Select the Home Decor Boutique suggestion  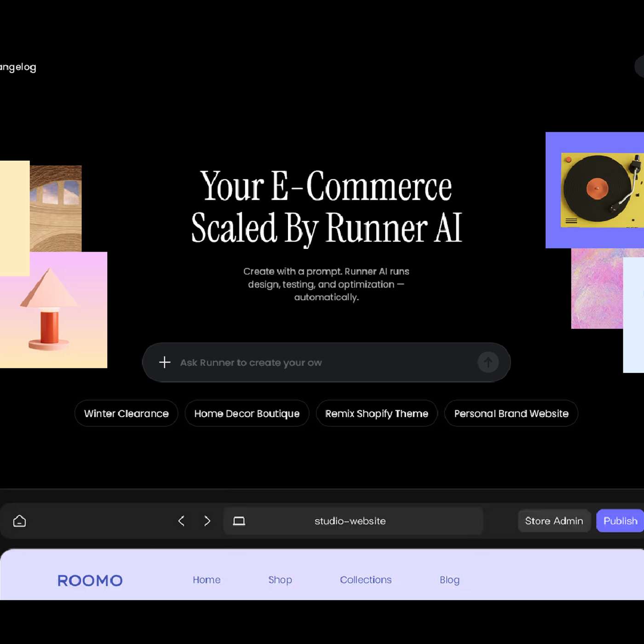pos(247,413)
